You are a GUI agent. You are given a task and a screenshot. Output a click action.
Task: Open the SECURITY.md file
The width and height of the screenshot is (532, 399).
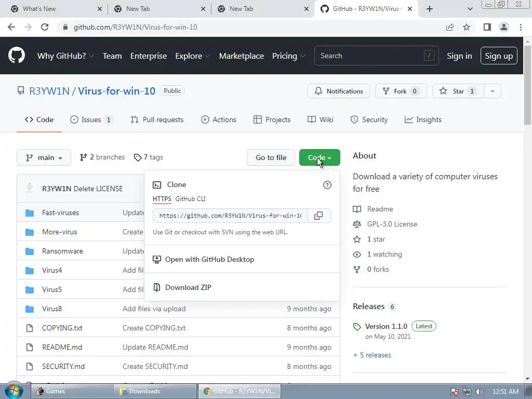coord(63,366)
